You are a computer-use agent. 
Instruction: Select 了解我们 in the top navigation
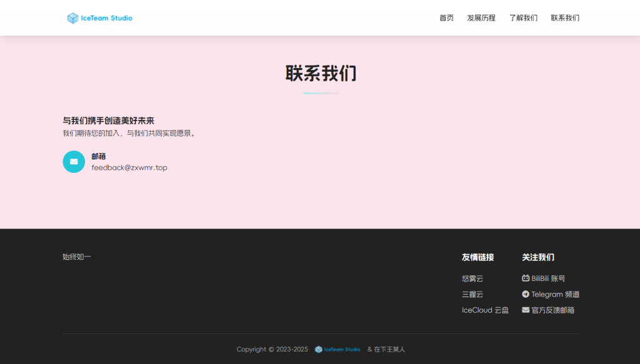[523, 18]
